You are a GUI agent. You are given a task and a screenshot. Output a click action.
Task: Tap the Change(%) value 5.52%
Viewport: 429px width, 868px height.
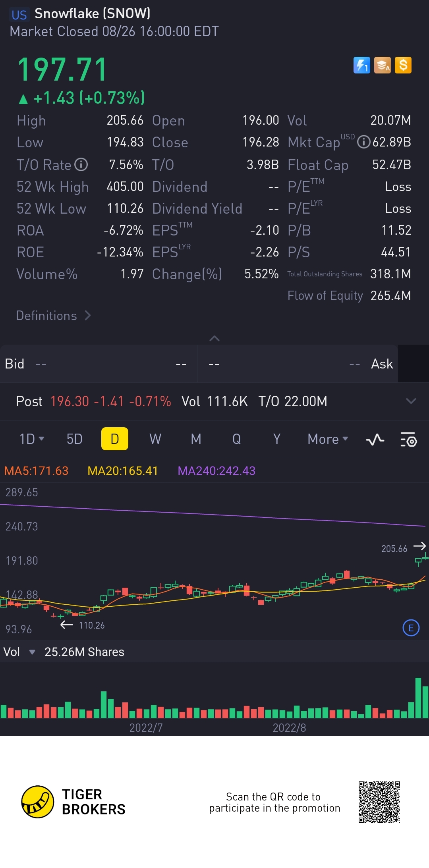coord(261,274)
